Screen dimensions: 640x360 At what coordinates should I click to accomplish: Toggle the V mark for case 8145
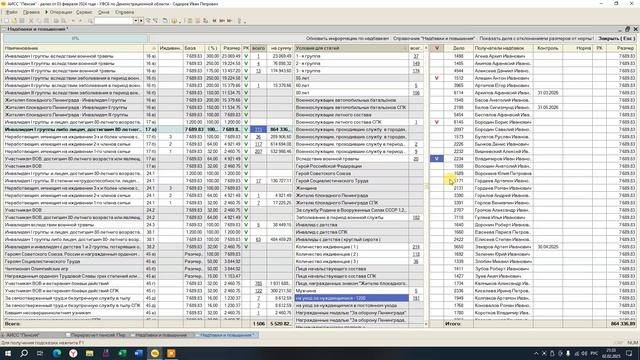click(437, 122)
